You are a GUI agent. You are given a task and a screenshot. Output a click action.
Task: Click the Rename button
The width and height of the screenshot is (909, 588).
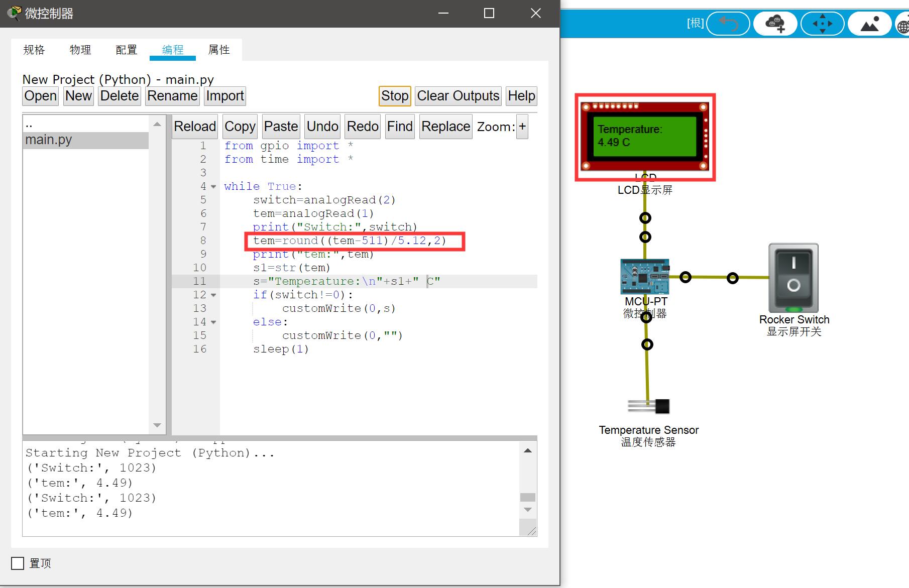172,96
